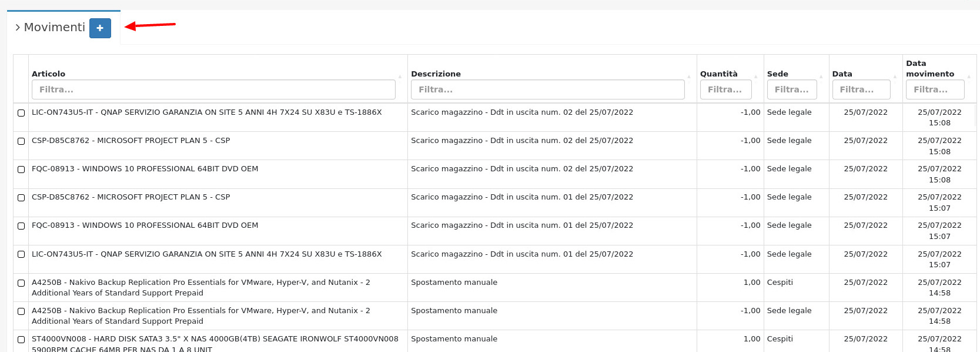
Task: Click the sort arrows in the Articolo column
Action: (x=400, y=77)
